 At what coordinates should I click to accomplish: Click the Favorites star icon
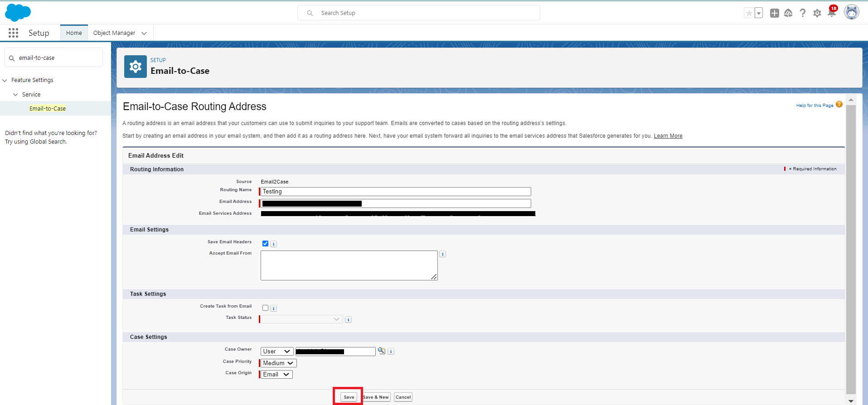(x=749, y=13)
